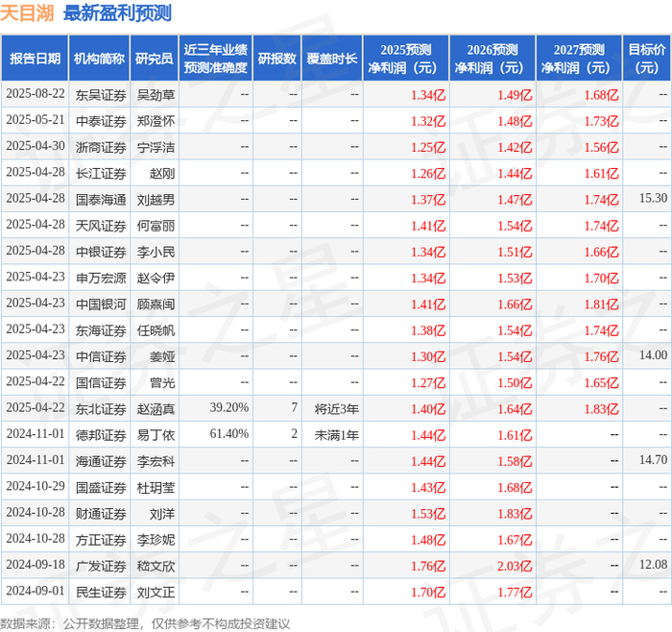Select the 目标价 column header

[x=646, y=59]
